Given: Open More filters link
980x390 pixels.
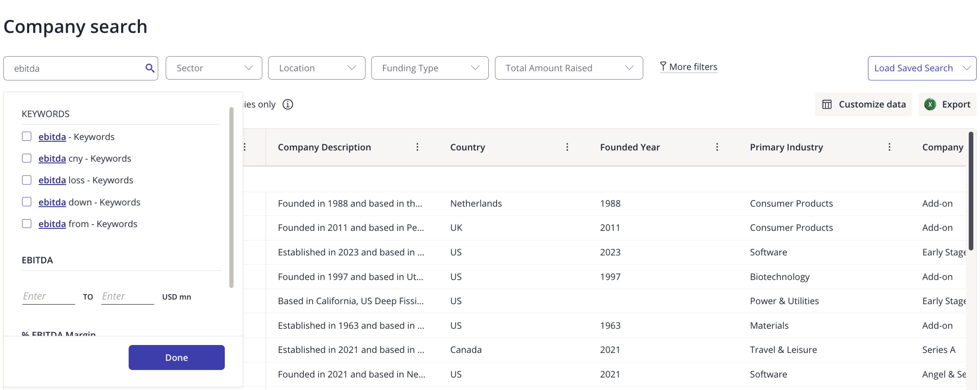Looking at the screenshot, I should tap(689, 67).
